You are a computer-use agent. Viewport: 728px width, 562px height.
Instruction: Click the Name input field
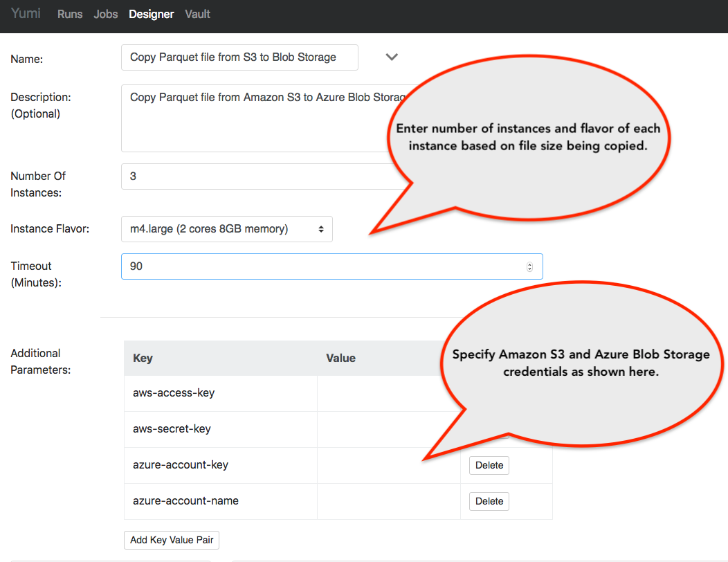239,57
